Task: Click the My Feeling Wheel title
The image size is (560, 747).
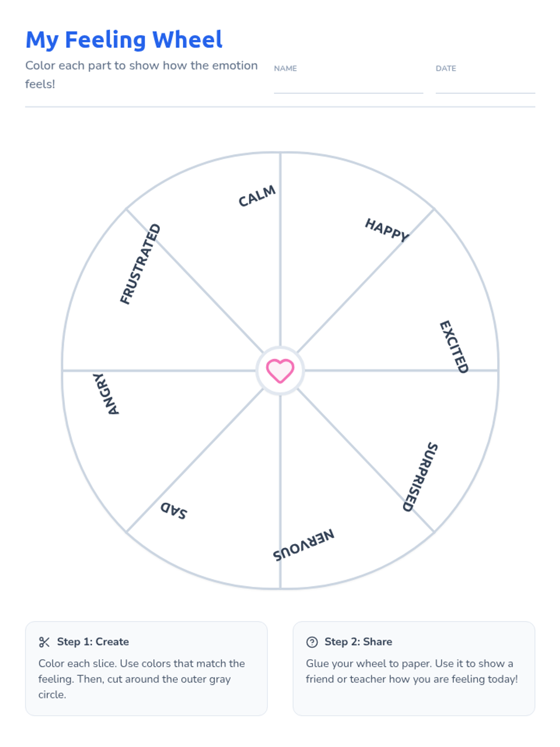Action: click(124, 40)
